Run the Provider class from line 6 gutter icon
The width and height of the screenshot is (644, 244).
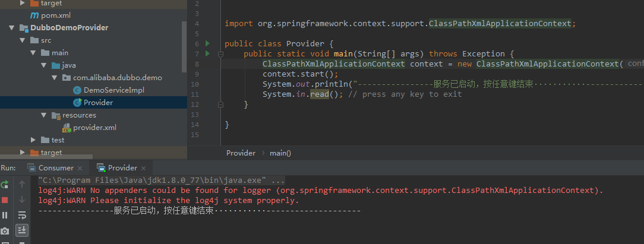click(x=207, y=43)
